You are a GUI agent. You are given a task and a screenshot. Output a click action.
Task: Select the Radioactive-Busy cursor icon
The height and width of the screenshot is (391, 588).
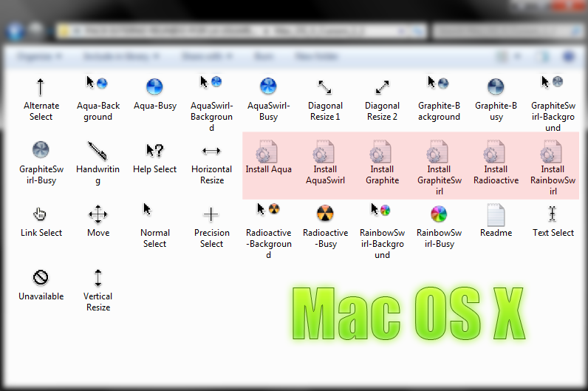[325, 226]
